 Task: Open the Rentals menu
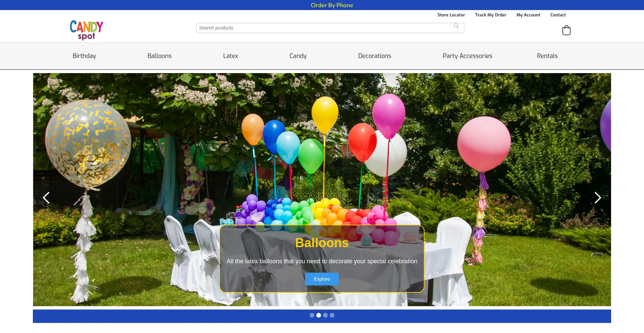point(547,56)
